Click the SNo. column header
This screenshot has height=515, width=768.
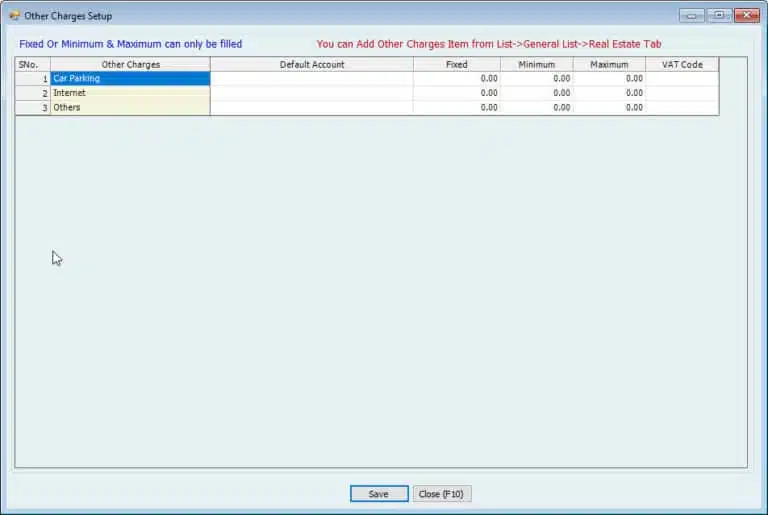coord(33,64)
